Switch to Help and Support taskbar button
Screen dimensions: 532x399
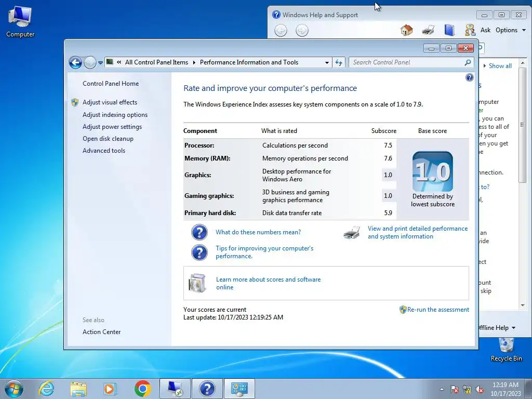click(x=207, y=389)
